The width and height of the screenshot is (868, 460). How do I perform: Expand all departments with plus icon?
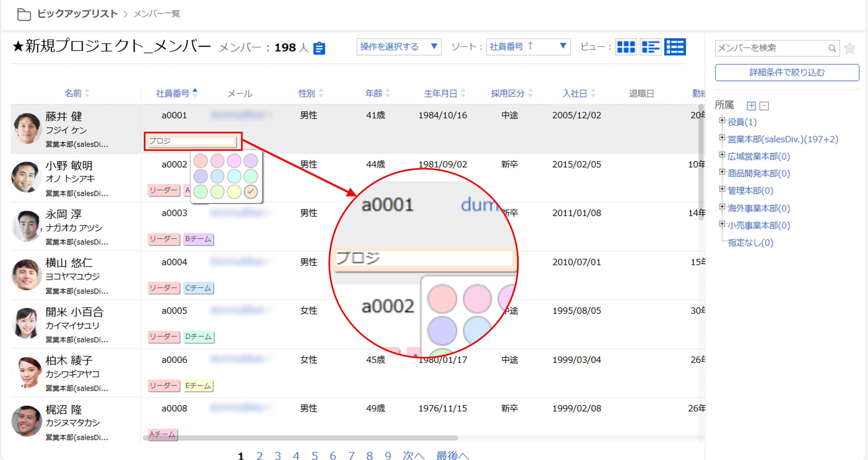click(x=751, y=106)
